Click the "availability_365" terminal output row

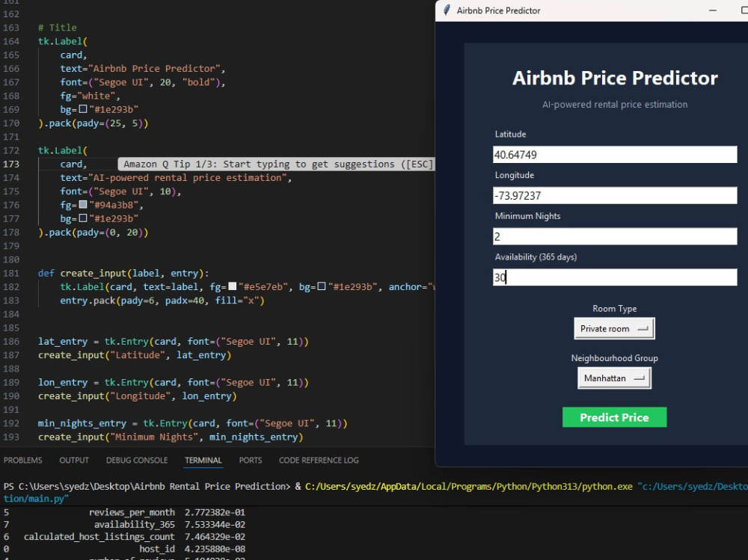tap(124, 525)
